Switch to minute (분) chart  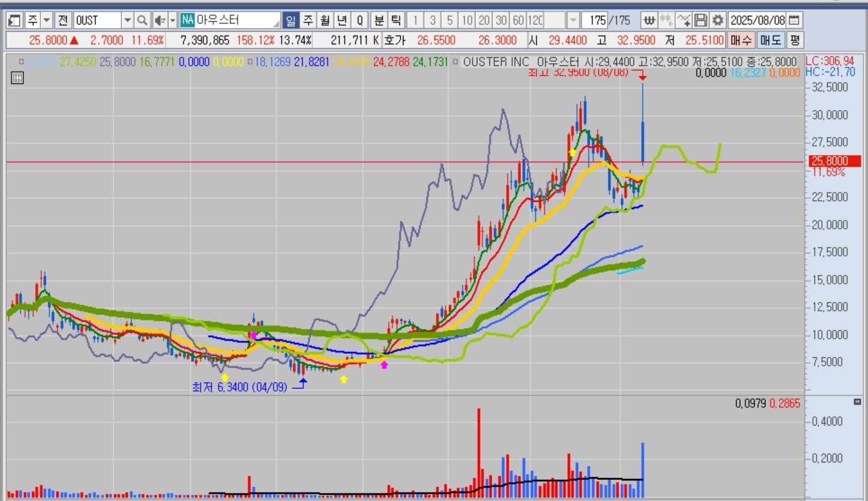point(379,20)
